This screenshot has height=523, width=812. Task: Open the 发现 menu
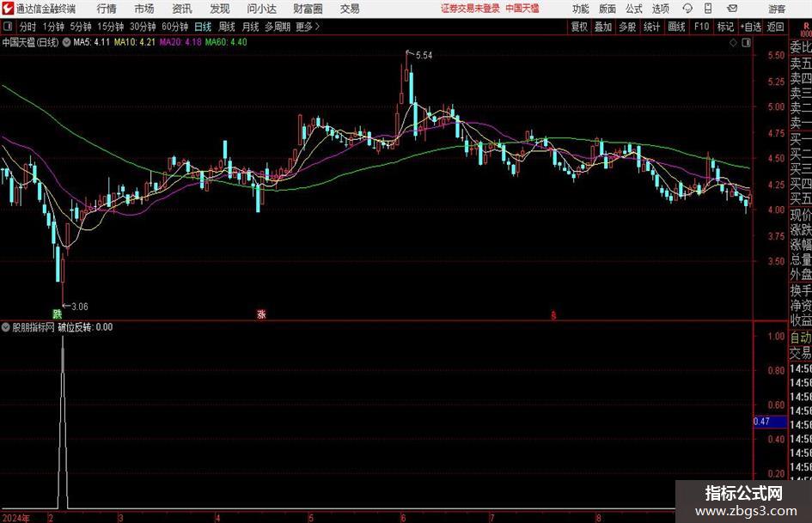click(220, 9)
